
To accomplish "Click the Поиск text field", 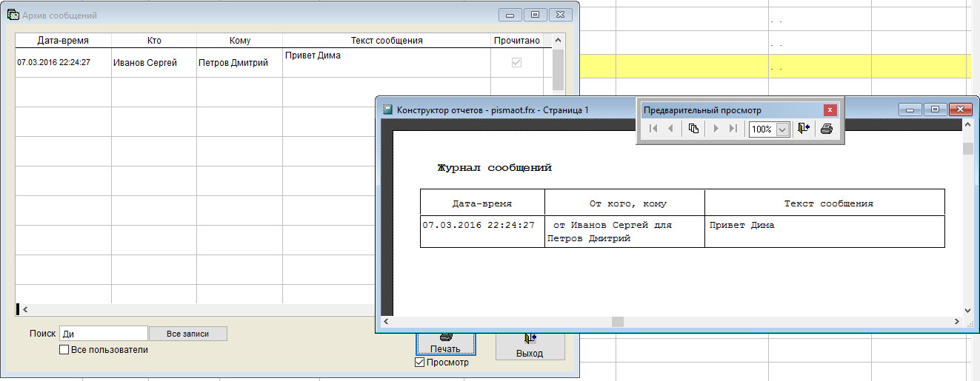I will tap(103, 334).
